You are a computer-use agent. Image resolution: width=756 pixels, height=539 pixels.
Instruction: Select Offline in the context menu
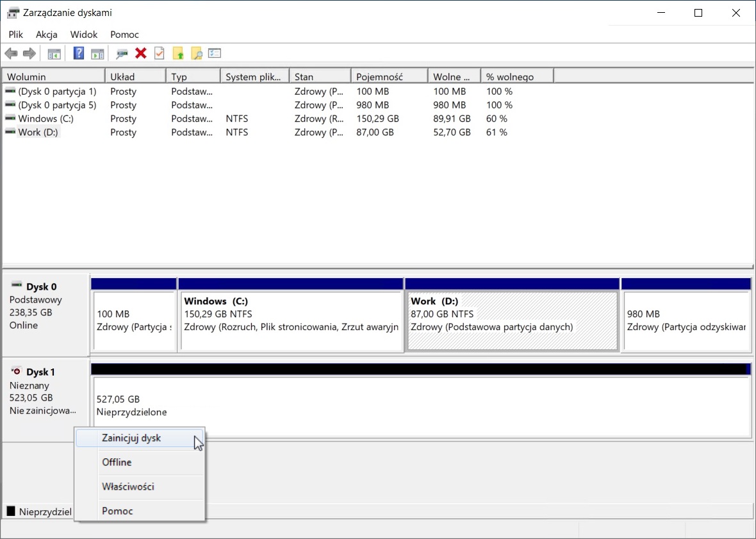pyautogui.click(x=117, y=462)
